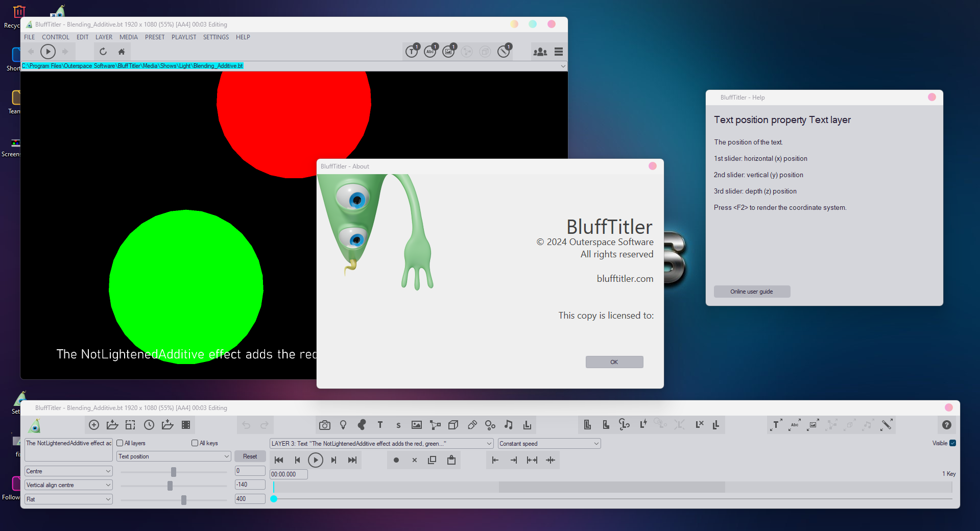Toggle the Visible checkbox
Viewport: 980px width, 531px height.
(952, 443)
